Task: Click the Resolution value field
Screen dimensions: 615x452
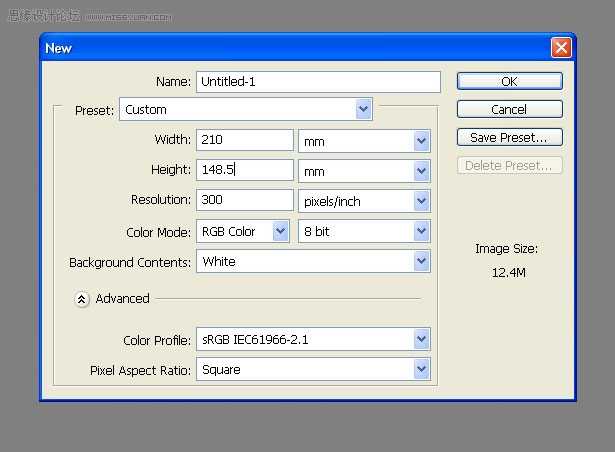Action: point(244,201)
